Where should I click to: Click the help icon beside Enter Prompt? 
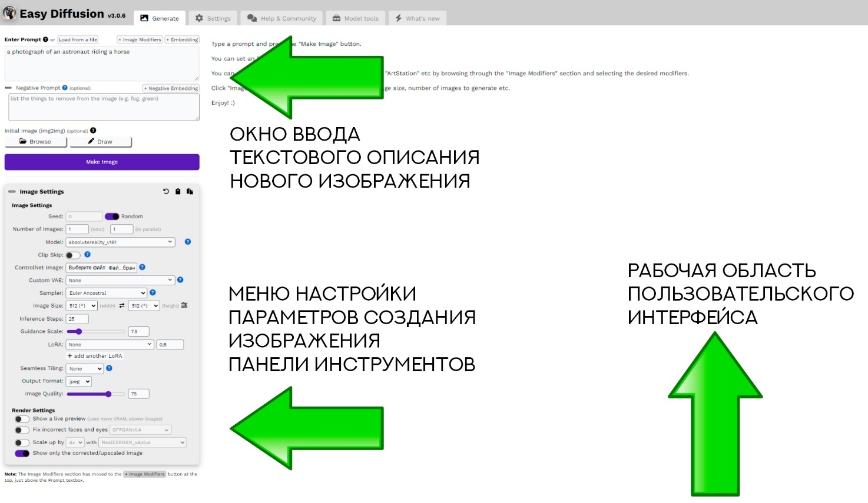(45, 39)
